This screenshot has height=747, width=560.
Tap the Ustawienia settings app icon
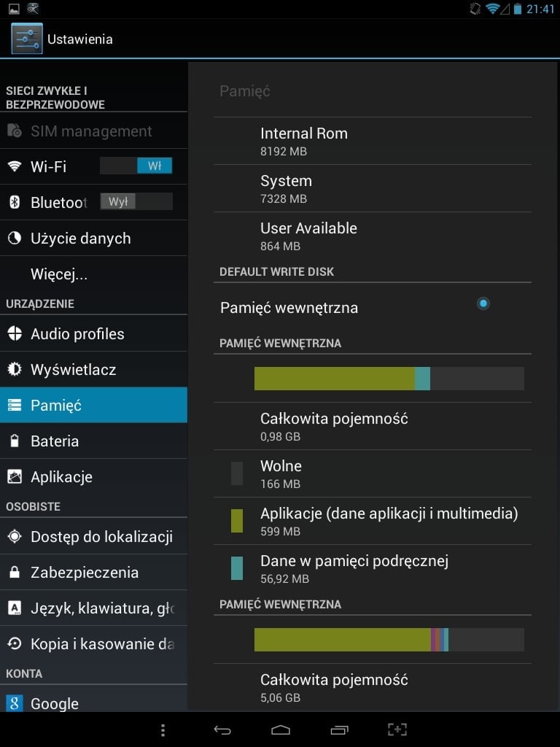(27, 39)
